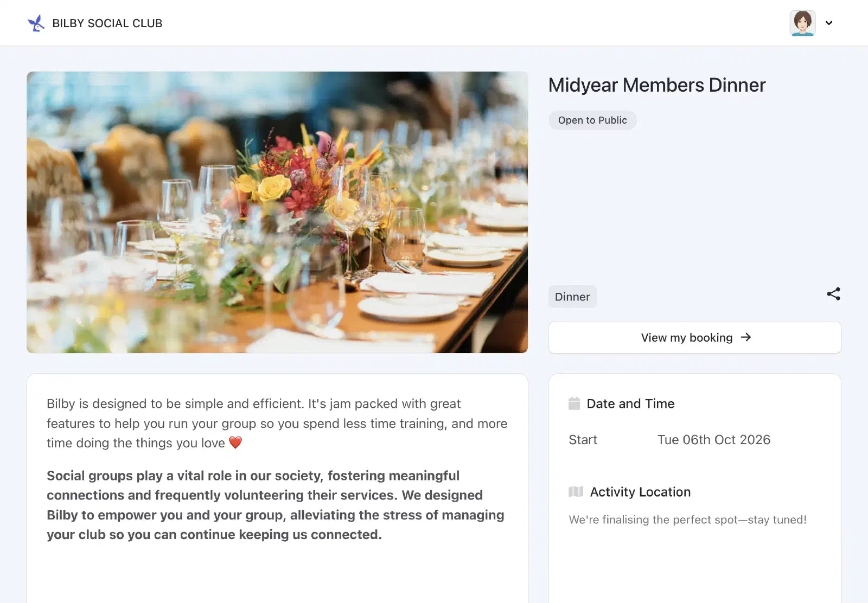868x603 pixels.
Task: Select the Dinner category tag
Action: (x=572, y=297)
